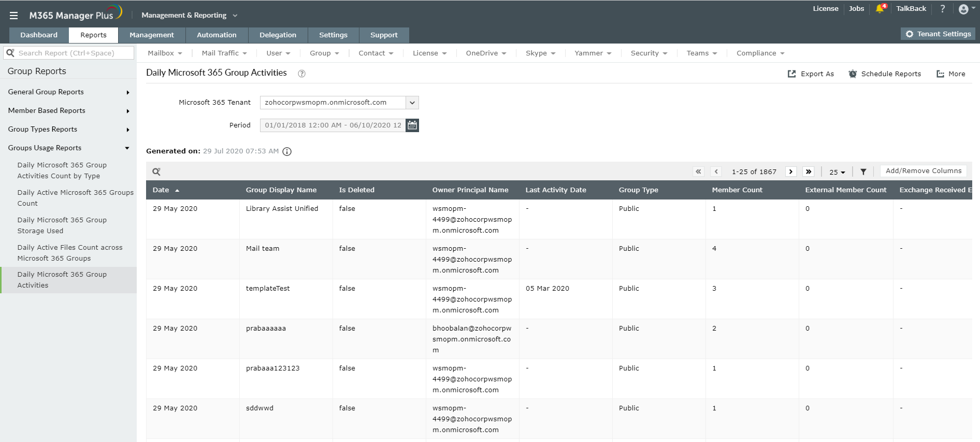Open the Microsoft 365 Tenant dropdown
Image resolution: width=980 pixels, height=442 pixels.
339,103
